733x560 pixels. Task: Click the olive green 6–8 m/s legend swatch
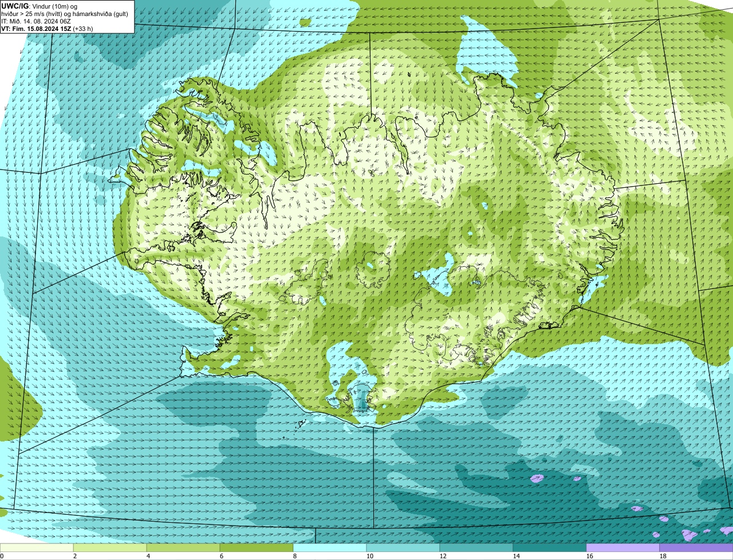click(x=257, y=548)
